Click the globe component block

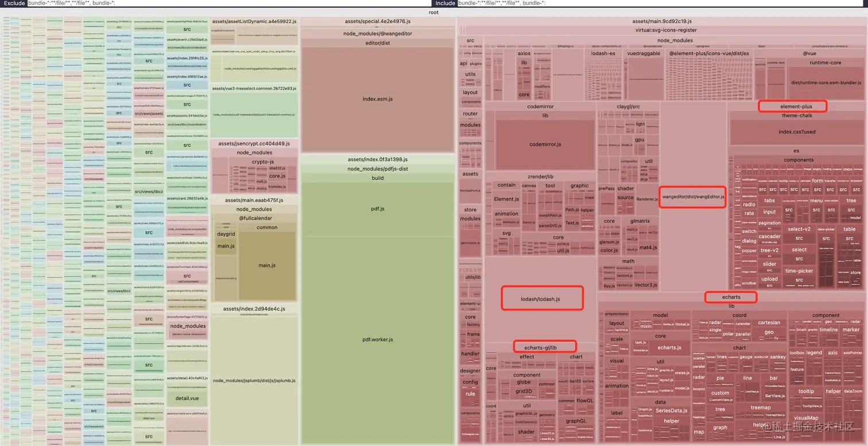[524, 382]
